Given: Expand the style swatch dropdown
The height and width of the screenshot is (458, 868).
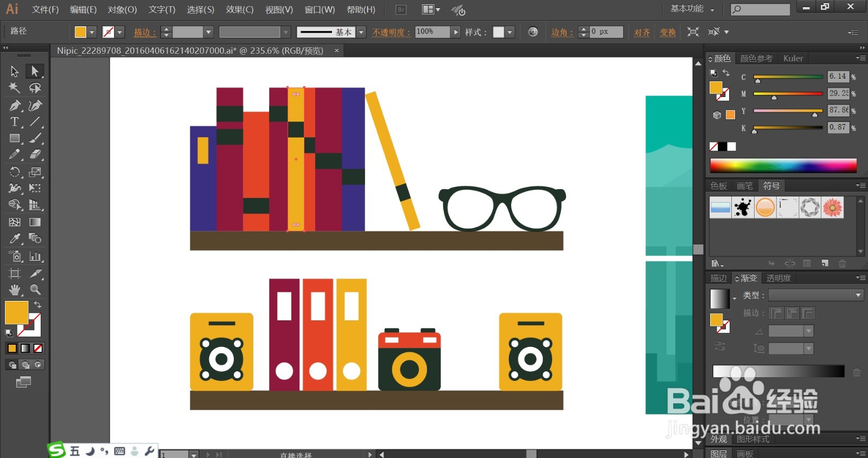Looking at the screenshot, I should (509, 32).
